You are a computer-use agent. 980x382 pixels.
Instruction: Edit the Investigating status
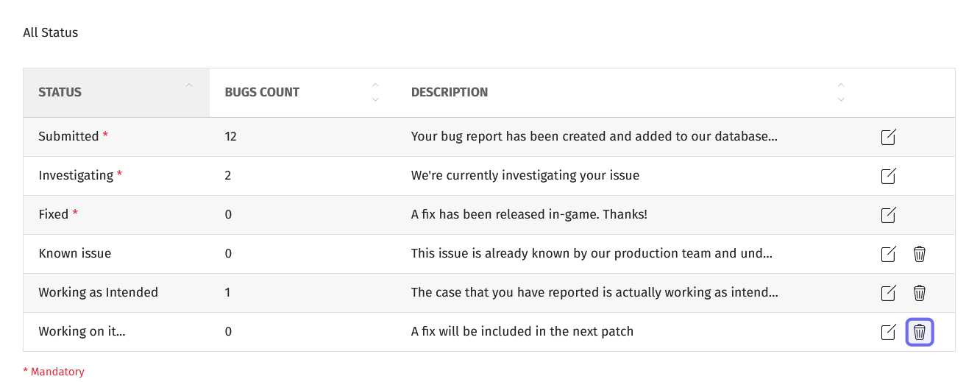coord(888,176)
